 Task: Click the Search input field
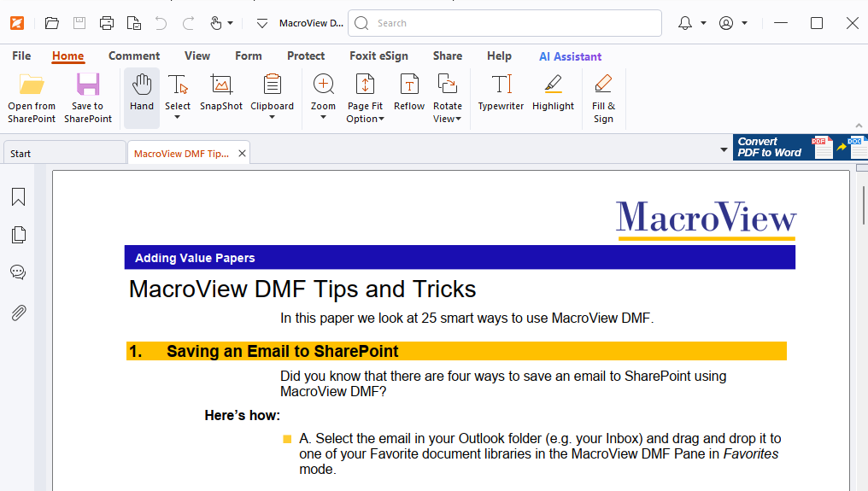click(x=504, y=23)
